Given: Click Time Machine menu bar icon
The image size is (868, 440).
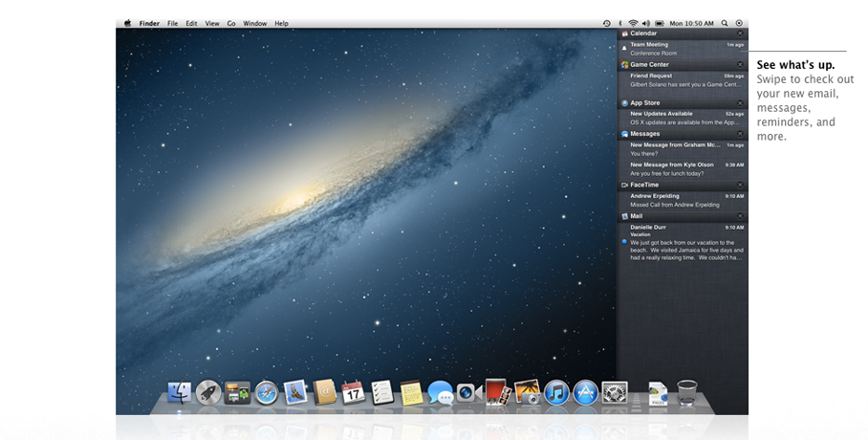Looking at the screenshot, I should [x=607, y=23].
